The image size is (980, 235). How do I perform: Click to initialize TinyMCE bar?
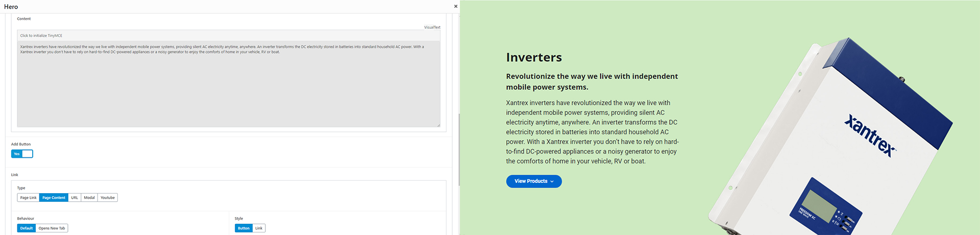pos(228,36)
